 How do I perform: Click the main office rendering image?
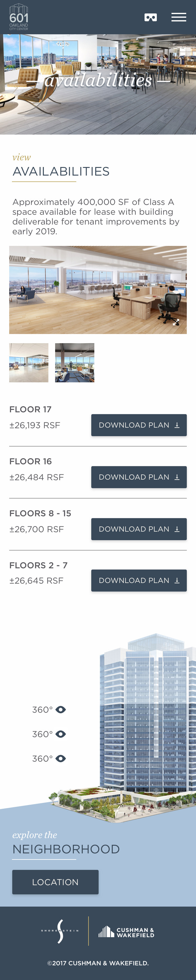[98, 290]
